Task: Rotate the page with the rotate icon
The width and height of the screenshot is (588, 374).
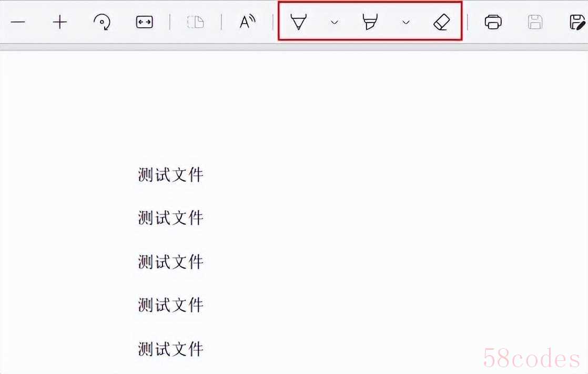Action: 102,22
